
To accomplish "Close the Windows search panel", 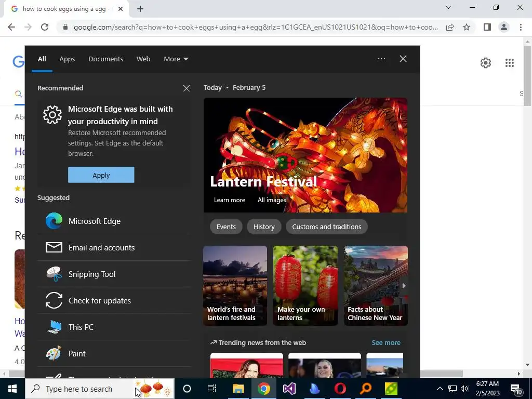I will tap(403, 59).
